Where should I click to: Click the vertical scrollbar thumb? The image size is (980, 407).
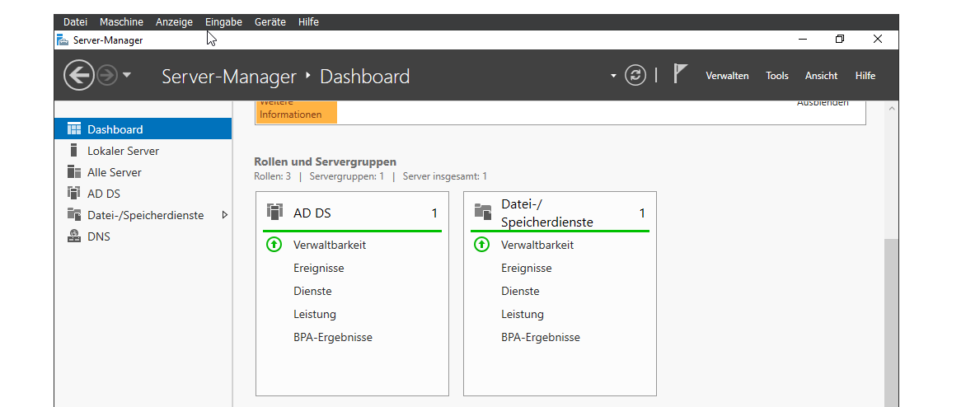tap(891, 323)
